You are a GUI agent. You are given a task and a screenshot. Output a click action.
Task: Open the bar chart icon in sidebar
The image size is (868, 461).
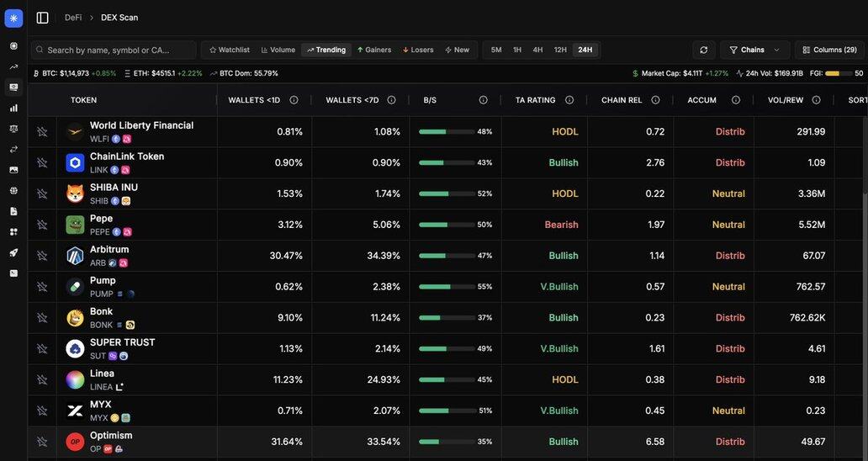[x=13, y=108]
